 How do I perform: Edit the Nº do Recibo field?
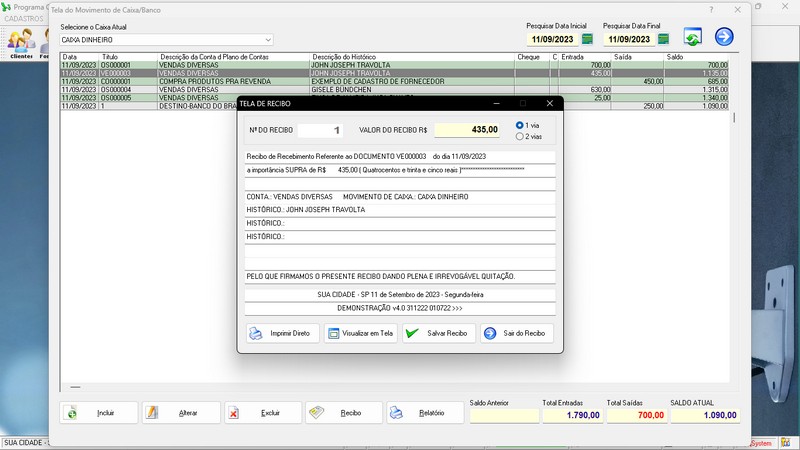[x=320, y=131]
